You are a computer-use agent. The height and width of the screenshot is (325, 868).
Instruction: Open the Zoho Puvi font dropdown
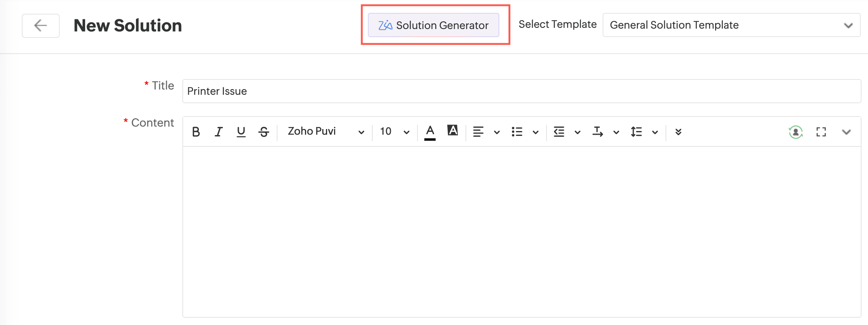[x=325, y=132]
